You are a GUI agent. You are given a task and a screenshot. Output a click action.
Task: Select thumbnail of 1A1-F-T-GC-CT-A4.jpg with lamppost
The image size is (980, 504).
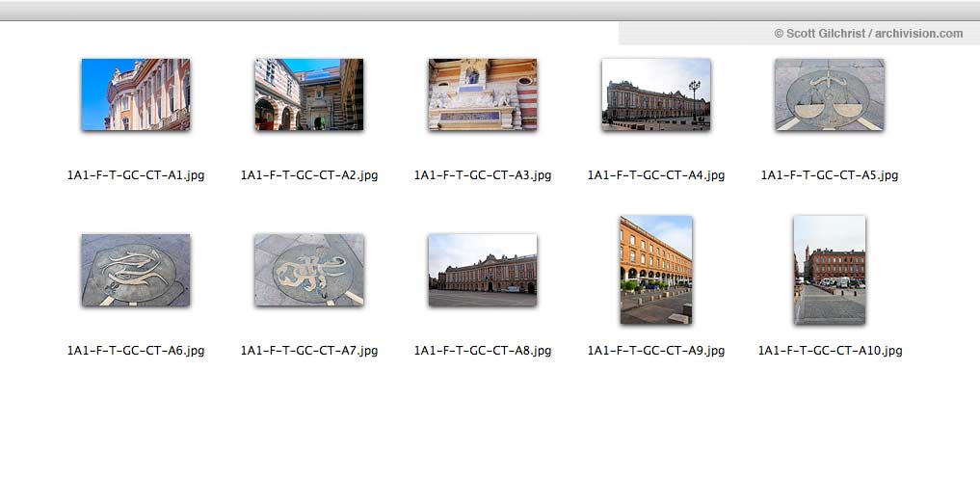point(655,94)
